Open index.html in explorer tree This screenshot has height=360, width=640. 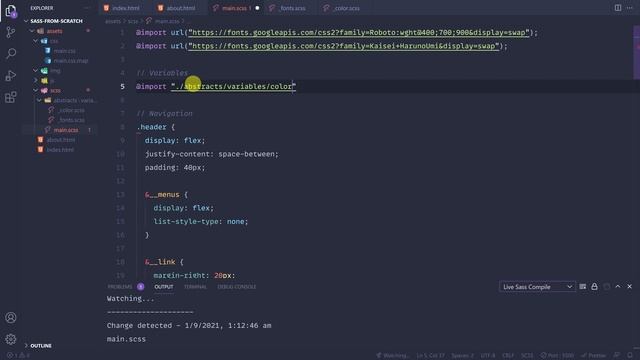coord(60,149)
